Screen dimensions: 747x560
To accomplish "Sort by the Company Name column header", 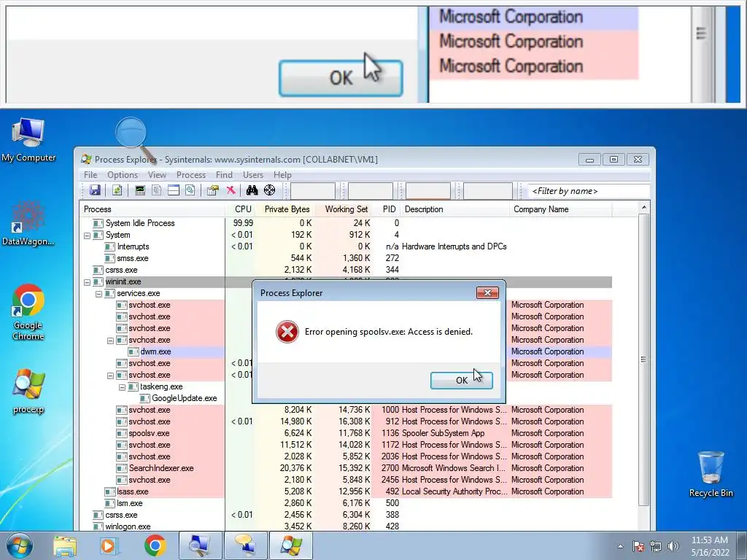I will [x=561, y=209].
